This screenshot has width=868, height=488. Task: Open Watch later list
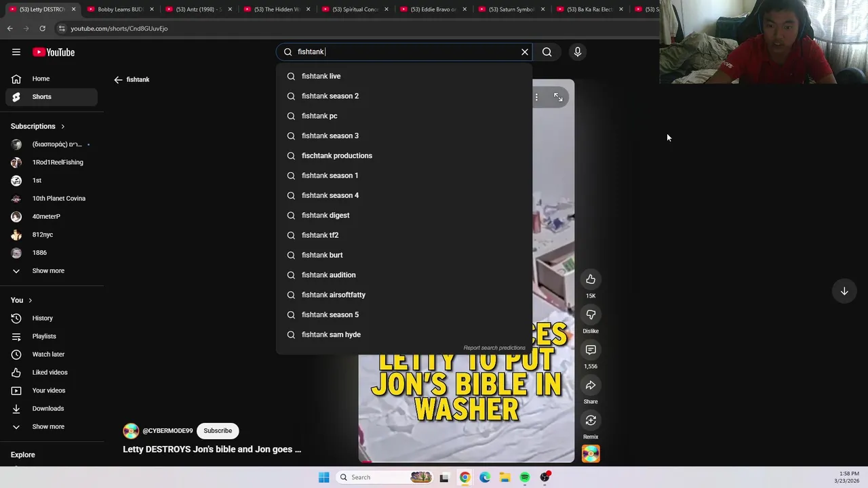click(52, 354)
